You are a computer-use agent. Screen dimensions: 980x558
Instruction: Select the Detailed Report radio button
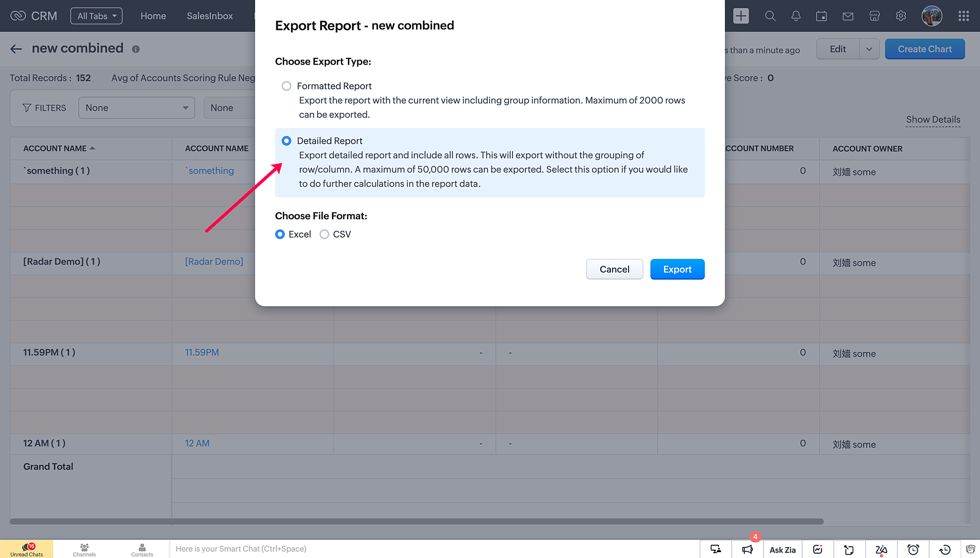[x=287, y=141]
